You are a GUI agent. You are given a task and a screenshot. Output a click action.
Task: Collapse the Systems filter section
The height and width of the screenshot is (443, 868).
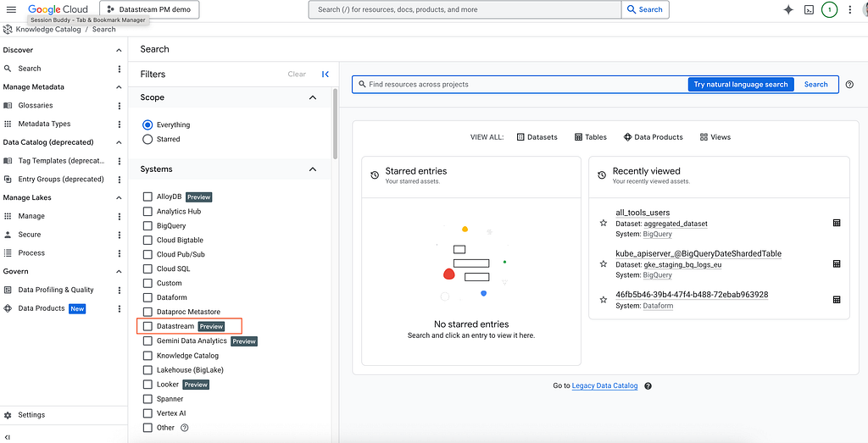click(313, 169)
